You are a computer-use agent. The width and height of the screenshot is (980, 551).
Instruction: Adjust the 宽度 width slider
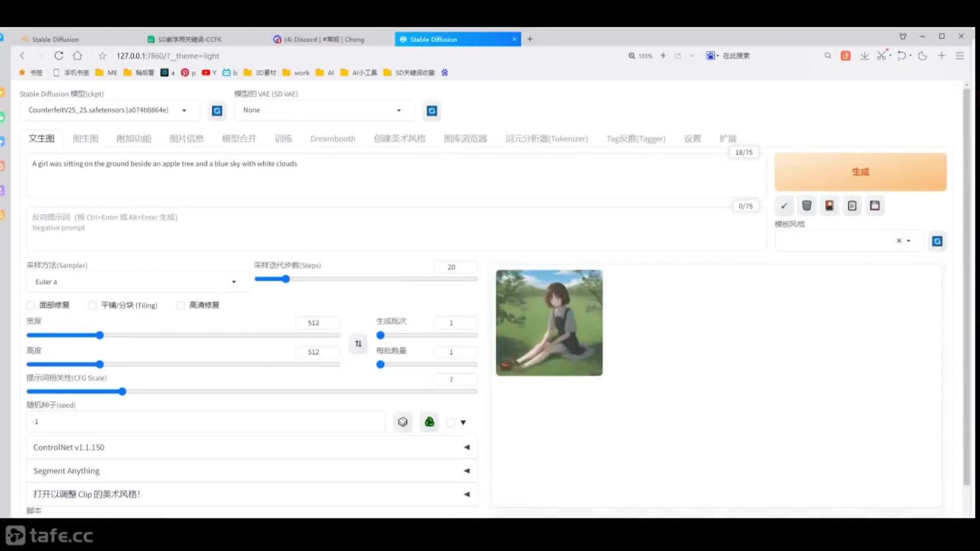pos(183,335)
